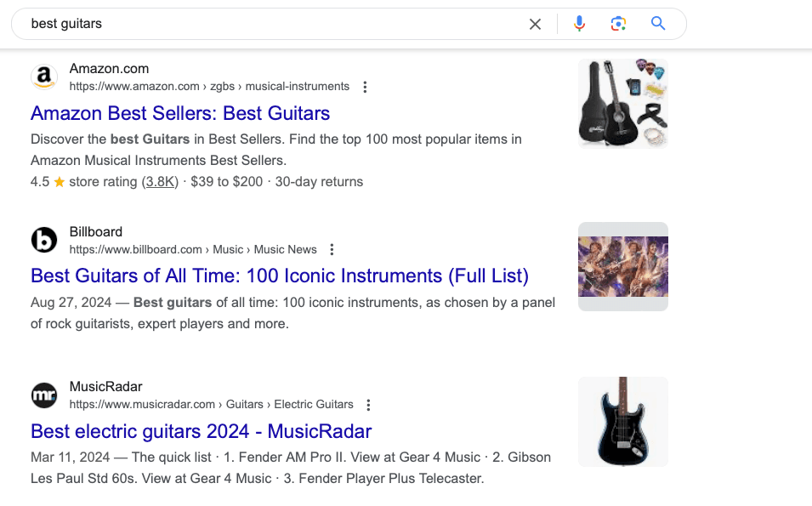Open more options for Billboard result
The width and height of the screenshot is (812, 506).
pyautogui.click(x=332, y=249)
